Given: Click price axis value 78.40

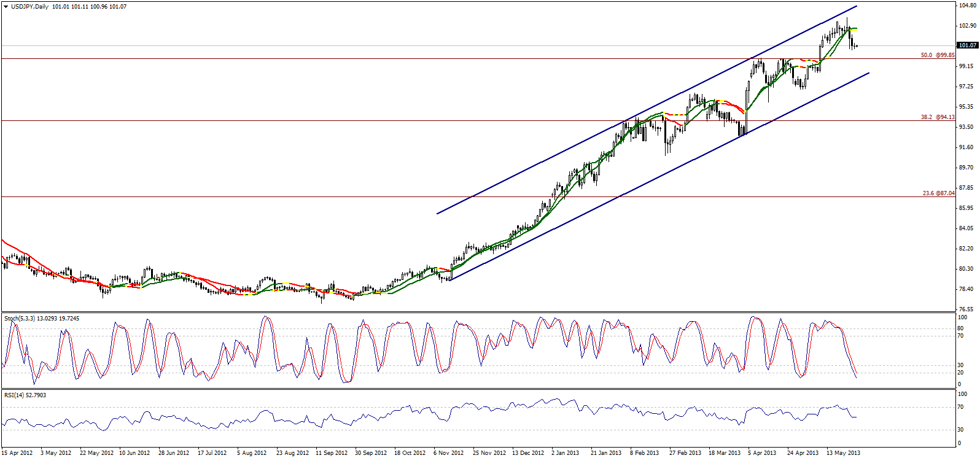Looking at the screenshot, I should click(967, 289).
